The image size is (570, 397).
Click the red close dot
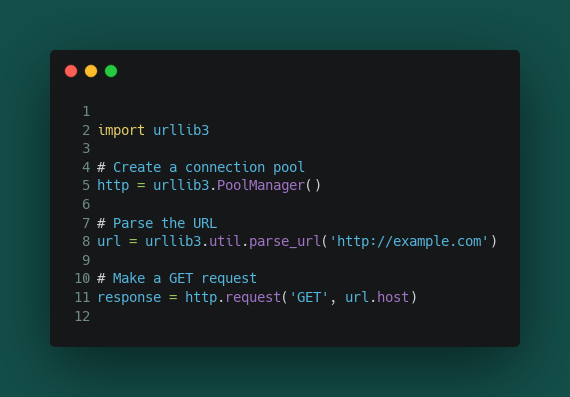[x=71, y=71]
